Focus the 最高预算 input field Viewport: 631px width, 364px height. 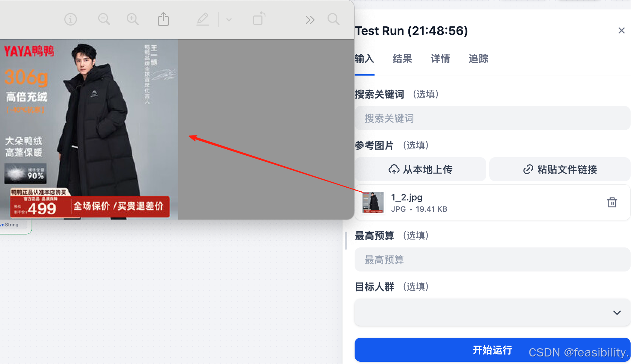pyautogui.click(x=492, y=259)
